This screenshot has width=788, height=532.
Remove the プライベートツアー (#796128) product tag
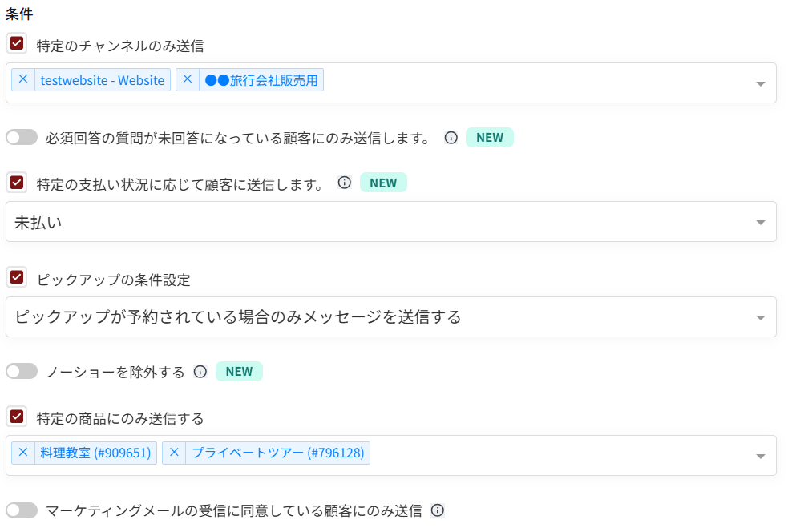pos(174,453)
